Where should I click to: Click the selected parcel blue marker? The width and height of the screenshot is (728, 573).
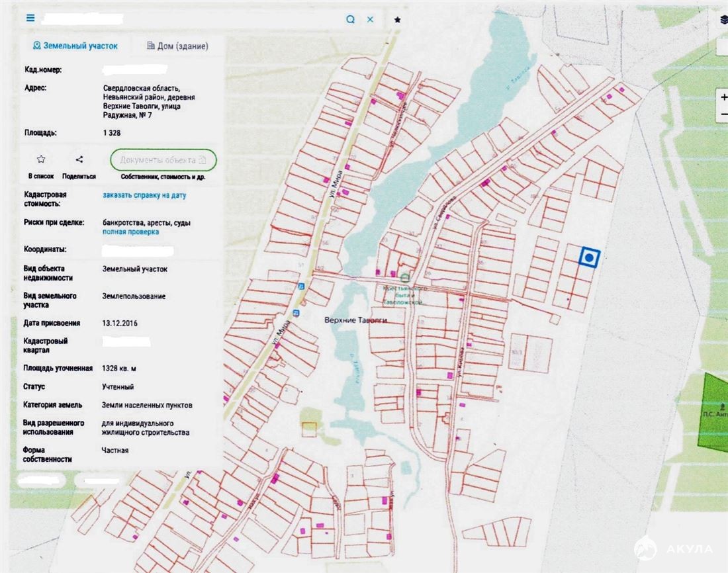[589, 257]
